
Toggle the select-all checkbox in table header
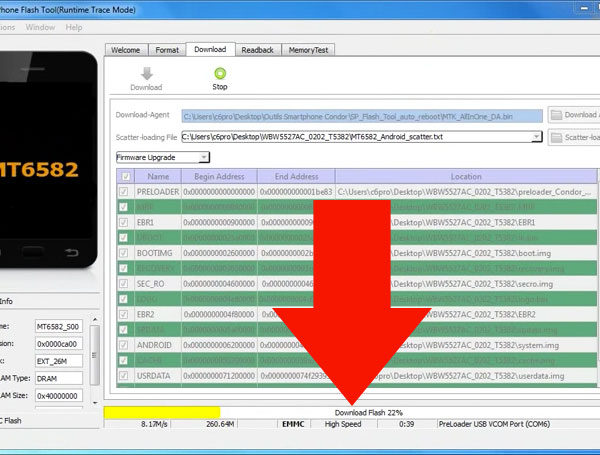point(126,176)
